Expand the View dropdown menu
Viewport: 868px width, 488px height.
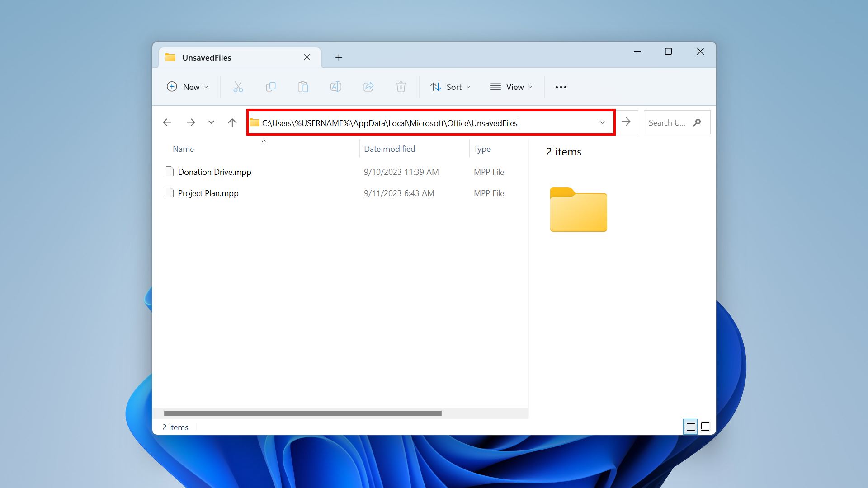pos(511,86)
